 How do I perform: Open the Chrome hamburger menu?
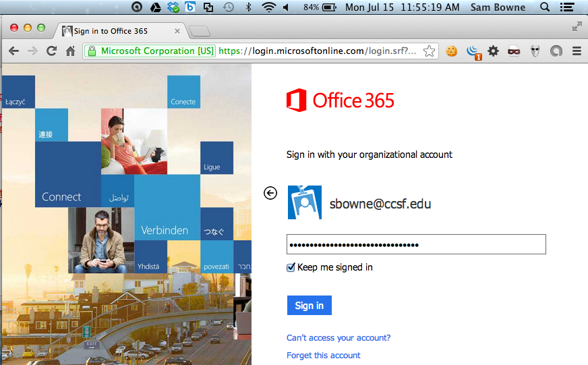[x=577, y=51]
